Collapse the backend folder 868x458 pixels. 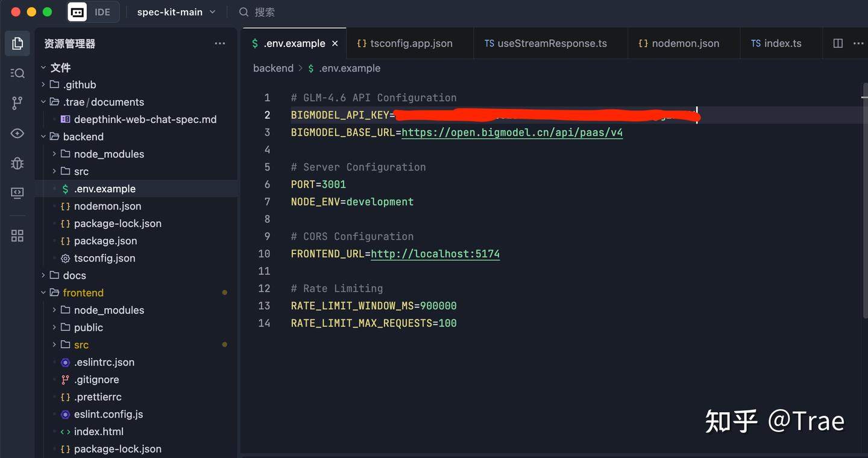(83, 137)
